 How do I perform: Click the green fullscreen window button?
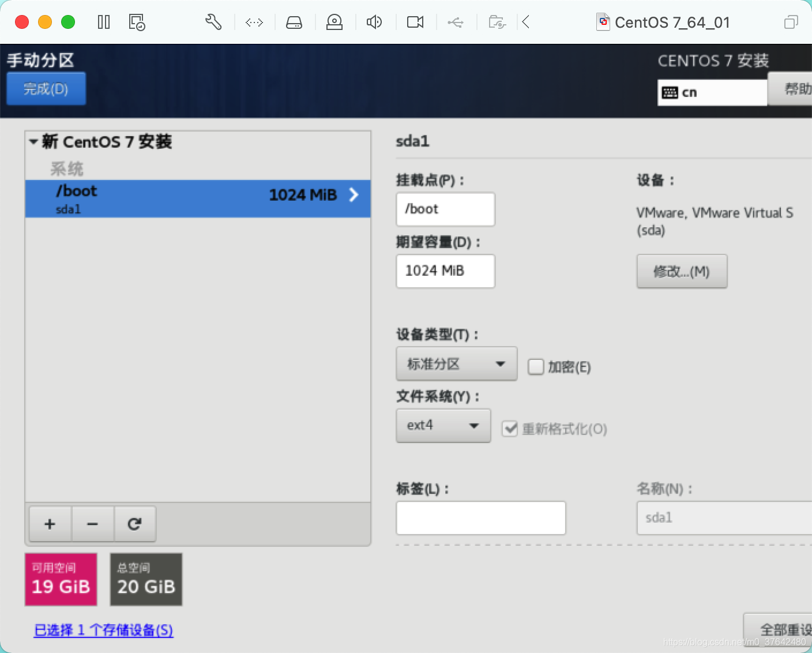(68, 22)
